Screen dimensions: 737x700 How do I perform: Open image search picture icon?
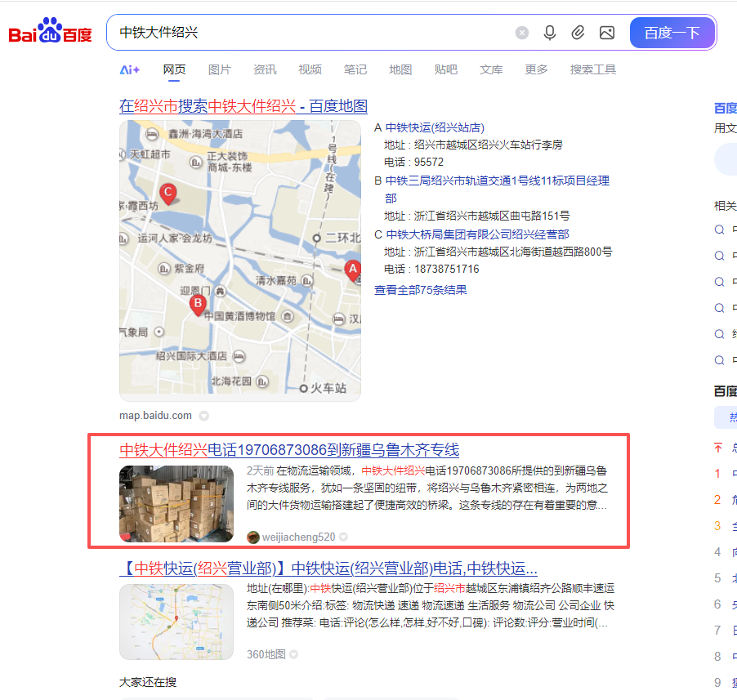click(x=606, y=33)
